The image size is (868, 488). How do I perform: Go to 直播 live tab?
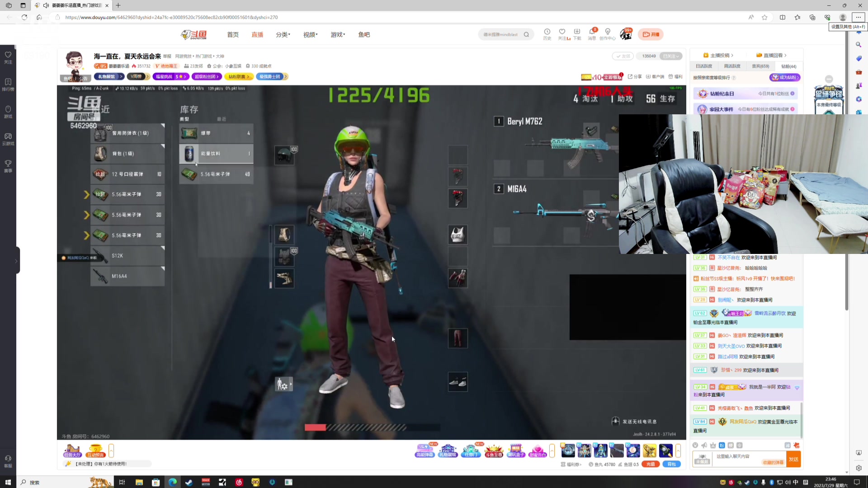coord(257,34)
